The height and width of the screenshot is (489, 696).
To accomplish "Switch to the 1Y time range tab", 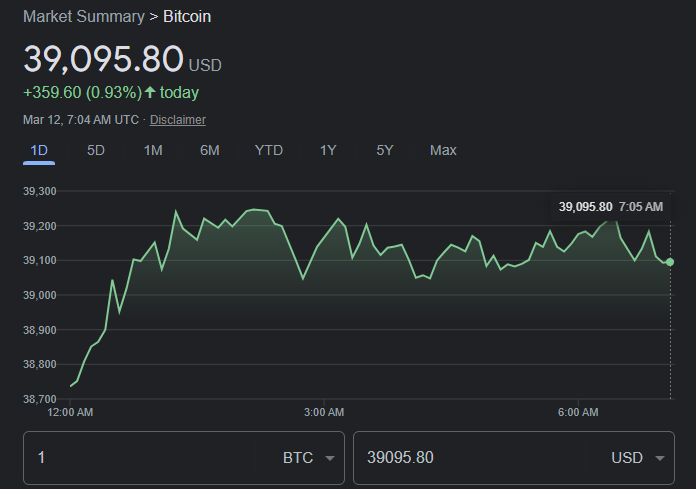I will coord(328,150).
